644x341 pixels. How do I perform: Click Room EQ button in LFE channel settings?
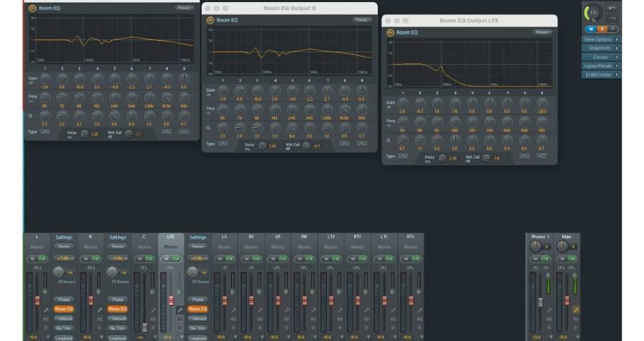pyautogui.click(x=197, y=309)
